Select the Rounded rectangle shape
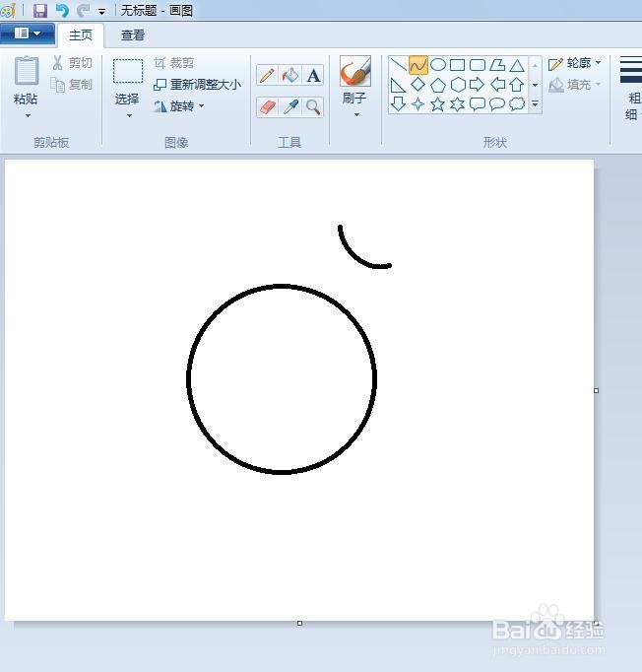 478,65
